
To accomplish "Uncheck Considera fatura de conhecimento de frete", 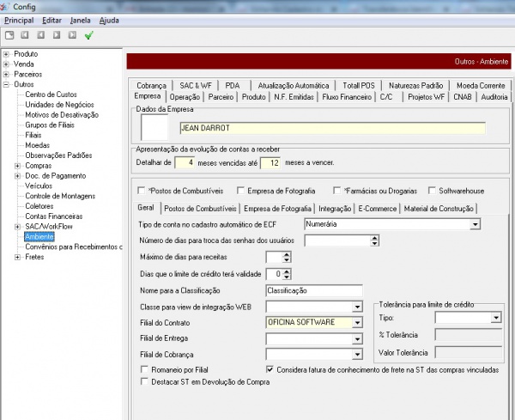I will (x=271, y=369).
